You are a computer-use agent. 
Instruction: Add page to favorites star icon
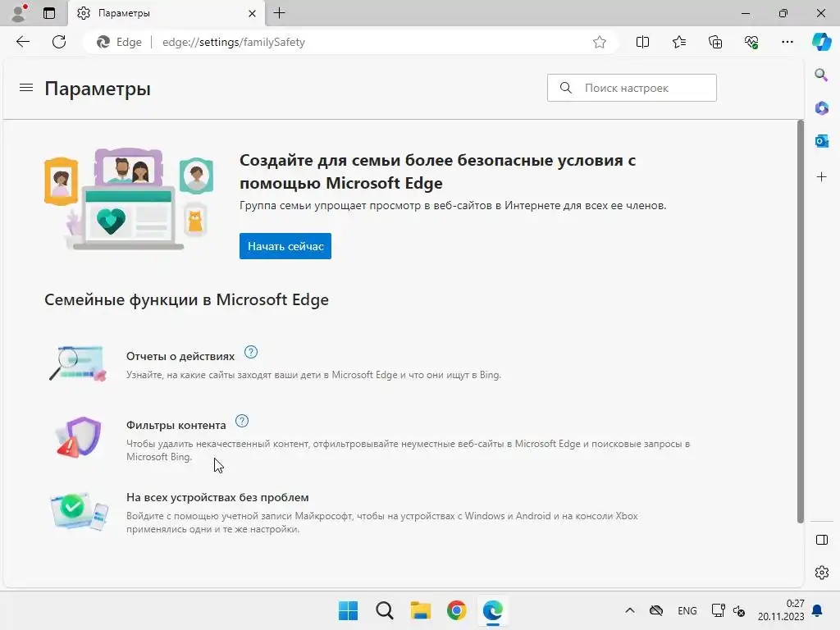(600, 42)
